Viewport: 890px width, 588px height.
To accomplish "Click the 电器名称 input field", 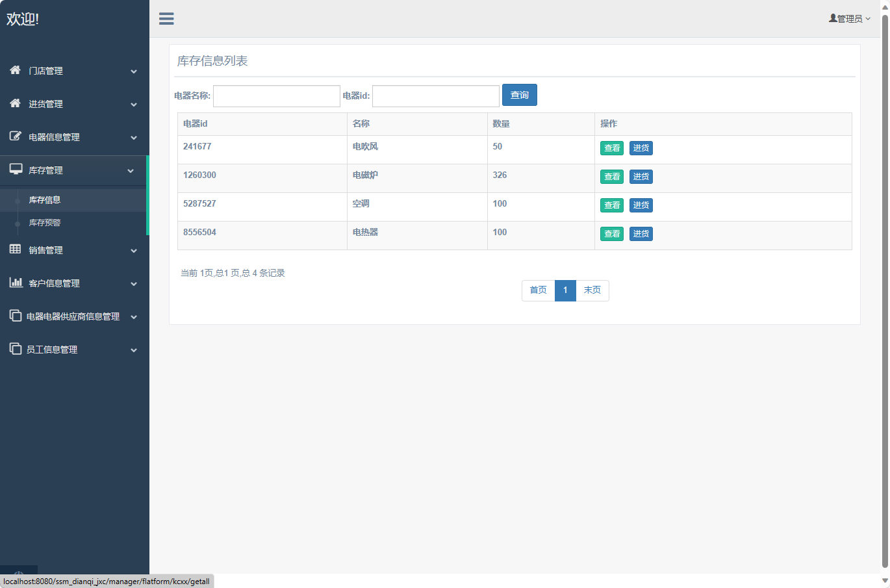I will point(277,96).
